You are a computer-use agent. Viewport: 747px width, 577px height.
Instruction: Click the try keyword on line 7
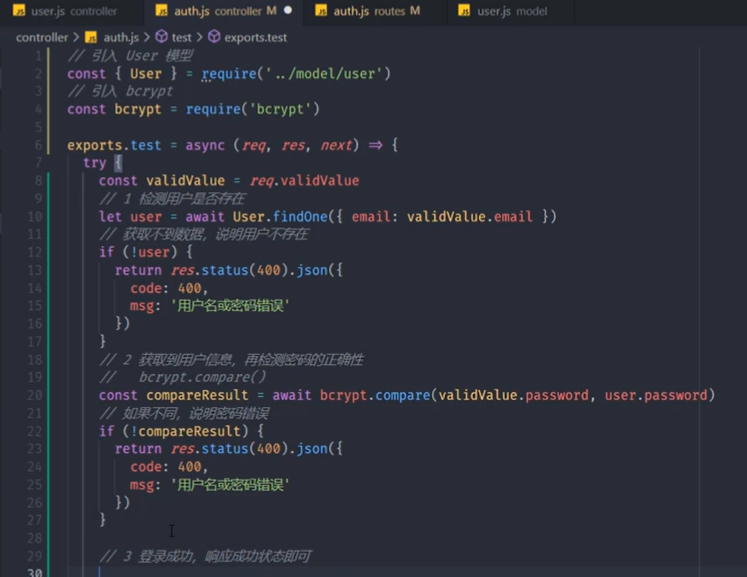point(94,163)
